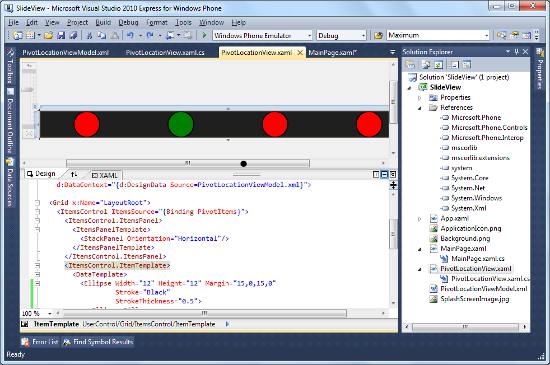Click the Undo arrow icon
Screen dimensions: 550x365
click(130, 35)
